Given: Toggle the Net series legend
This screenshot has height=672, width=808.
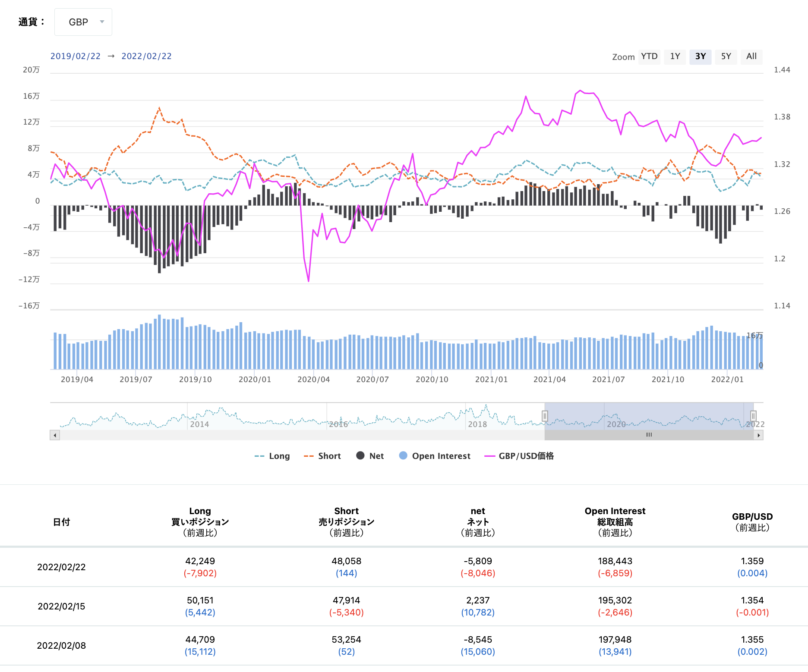Looking at the screenshot, I should 370,456.
